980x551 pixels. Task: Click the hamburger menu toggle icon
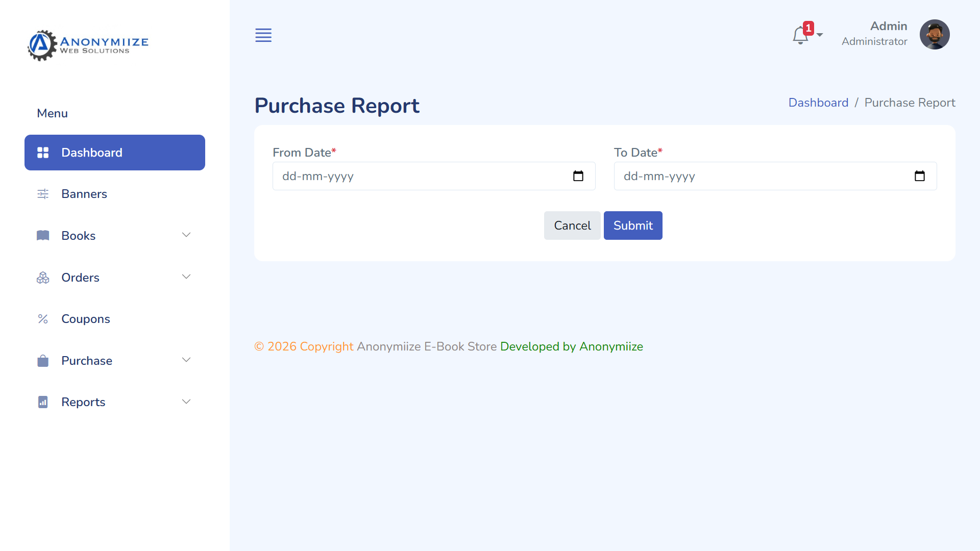[263, 35]
